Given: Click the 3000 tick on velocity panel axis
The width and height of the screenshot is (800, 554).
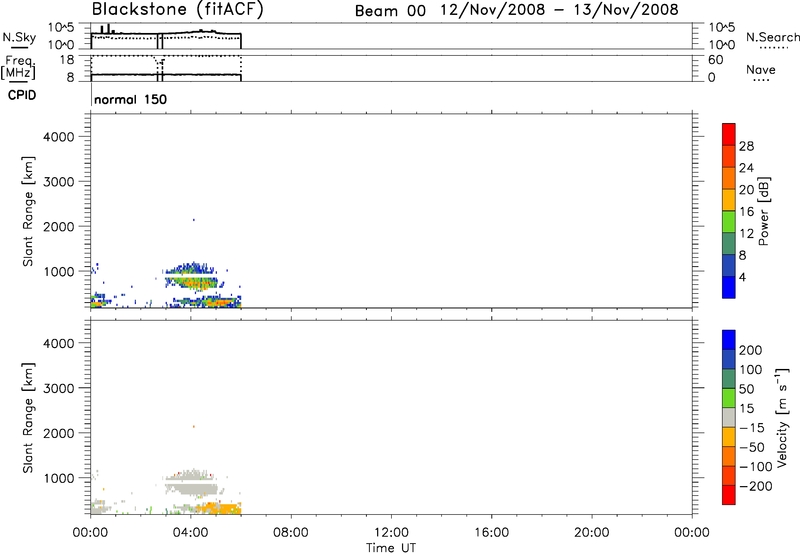Looking at the screenshot, I should click(59, 388).
